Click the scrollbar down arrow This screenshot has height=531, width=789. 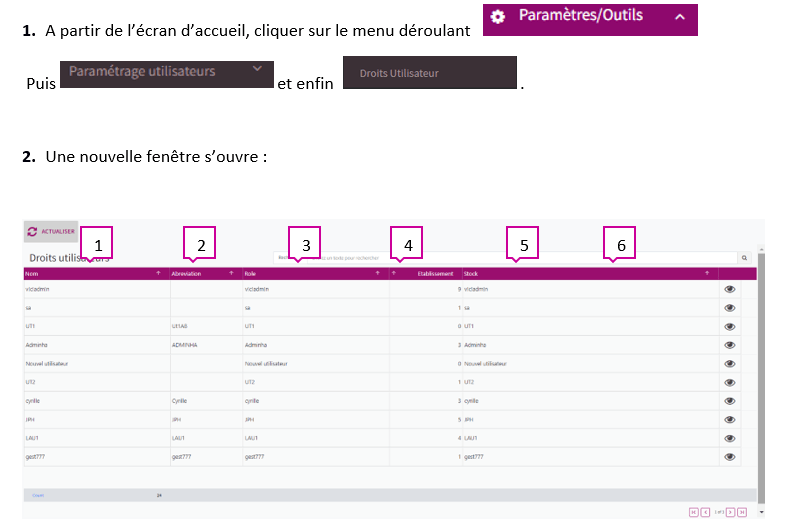761,512
